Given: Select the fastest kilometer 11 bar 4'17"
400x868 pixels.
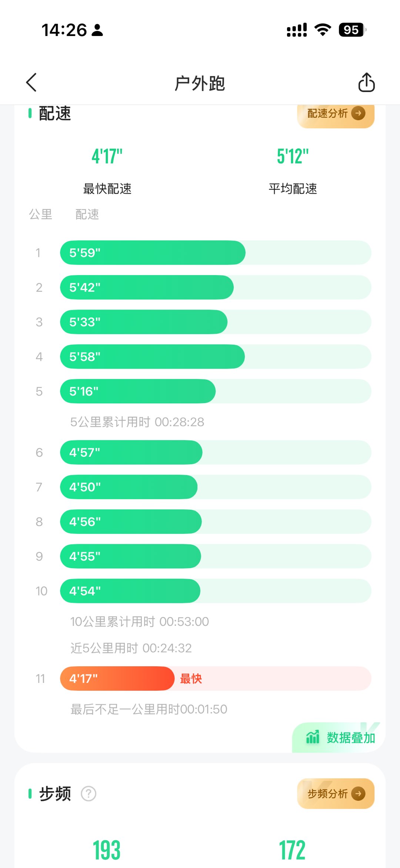Looking at the screenshot, I should pyautogui.click(x=117, y=679).
